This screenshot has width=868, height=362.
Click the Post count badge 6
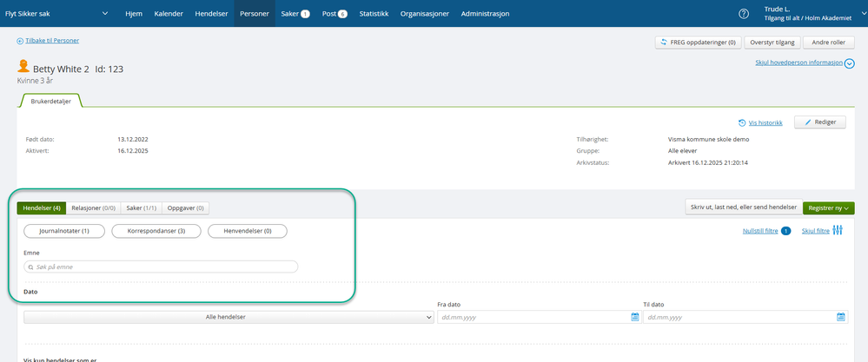342,14
